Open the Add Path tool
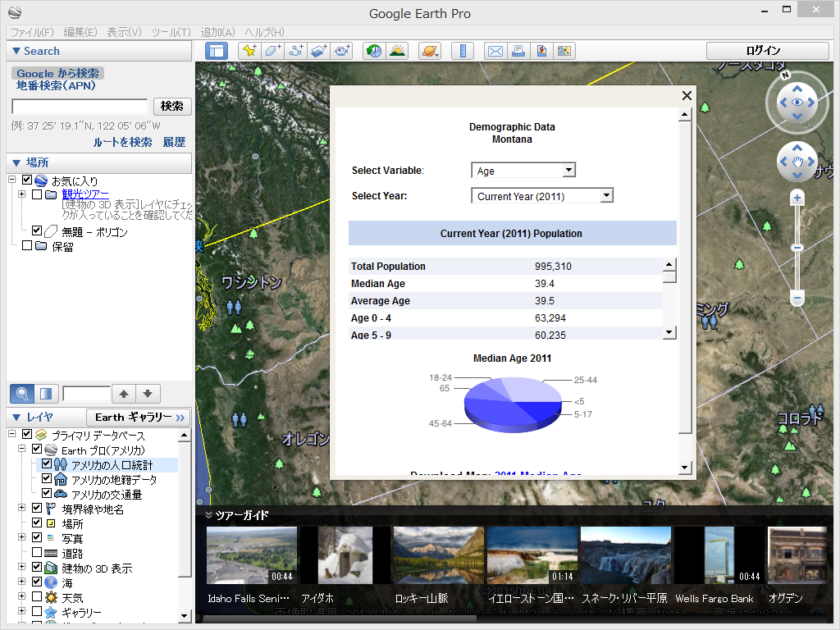This screenshot has width=840, height=630. click(x=297, y=50)
